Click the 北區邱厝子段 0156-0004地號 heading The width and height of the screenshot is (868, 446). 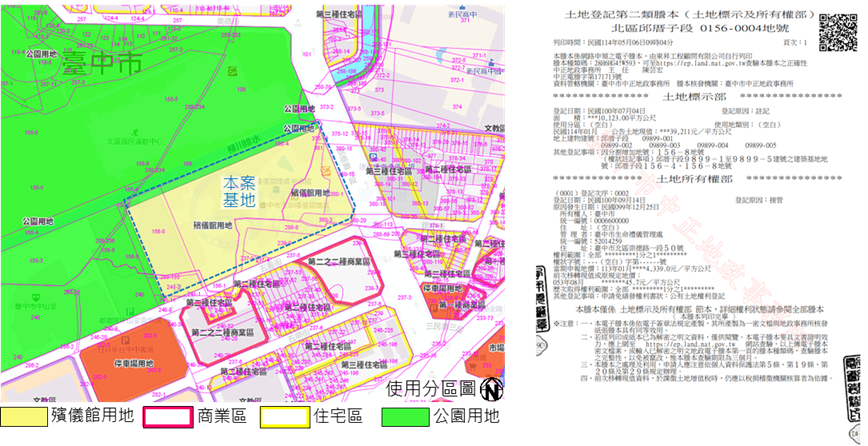click(x=680, y=30)
